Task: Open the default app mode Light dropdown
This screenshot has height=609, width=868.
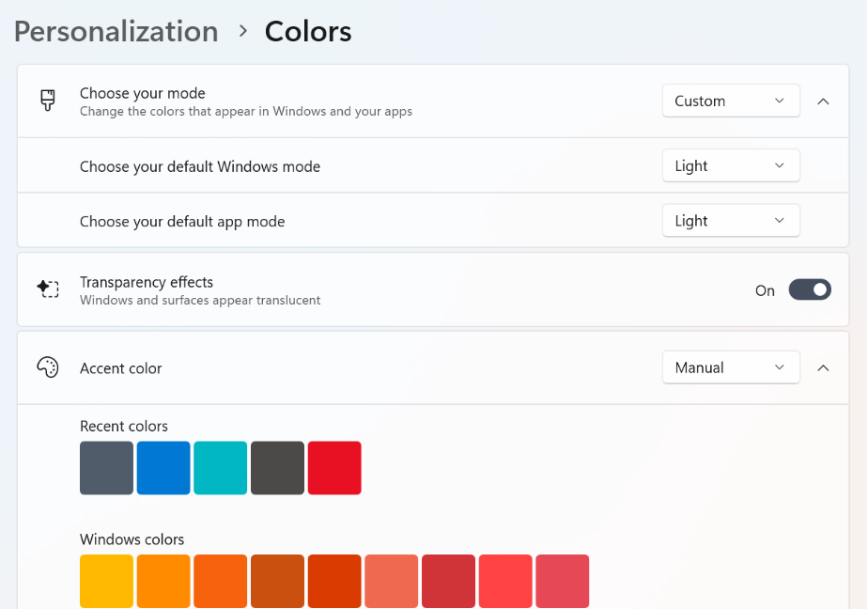Action: (x=731, y=220)
